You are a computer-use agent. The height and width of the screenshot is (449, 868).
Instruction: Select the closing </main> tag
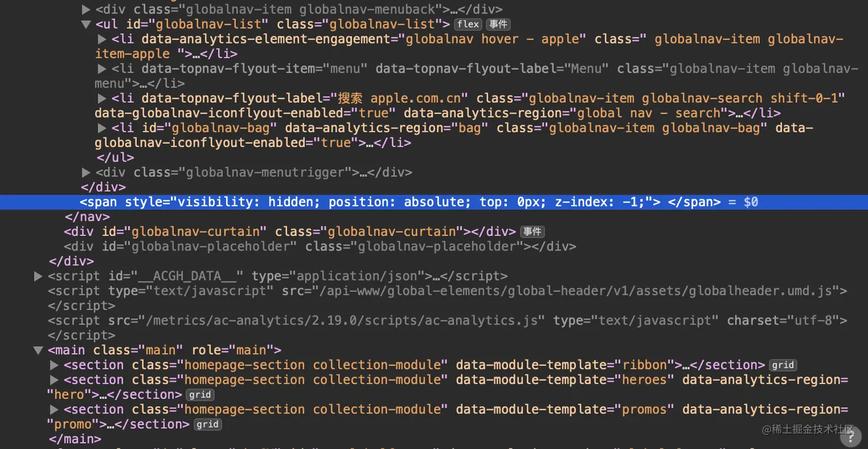tap(75, 439)
